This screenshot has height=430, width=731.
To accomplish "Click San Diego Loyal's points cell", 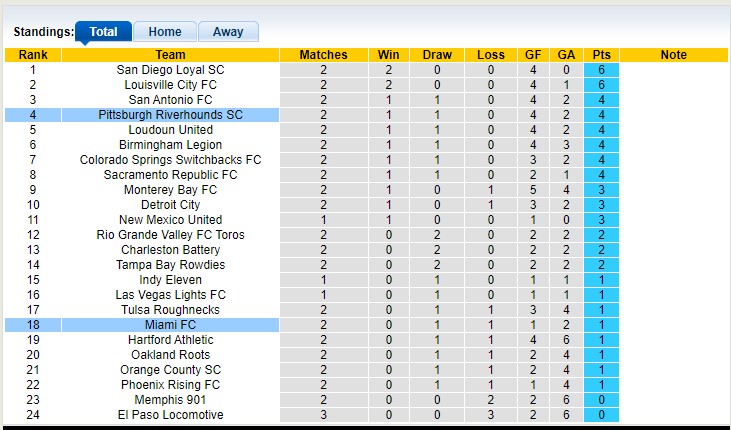I will click(601, 70).
